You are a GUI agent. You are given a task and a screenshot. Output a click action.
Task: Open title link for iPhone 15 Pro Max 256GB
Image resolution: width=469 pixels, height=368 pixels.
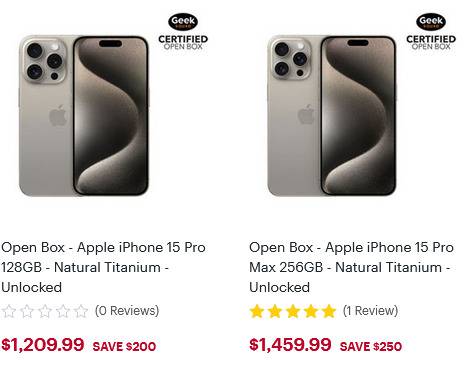click(x=351, y=267)
